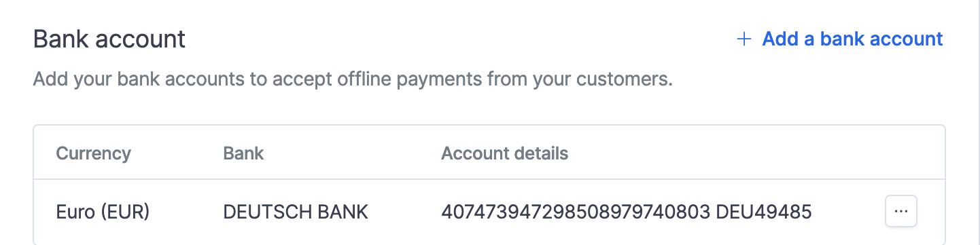Select the Currency column header
Image resolution: width=980 pixels, height=245 pixels.
[x=93, y=153]
